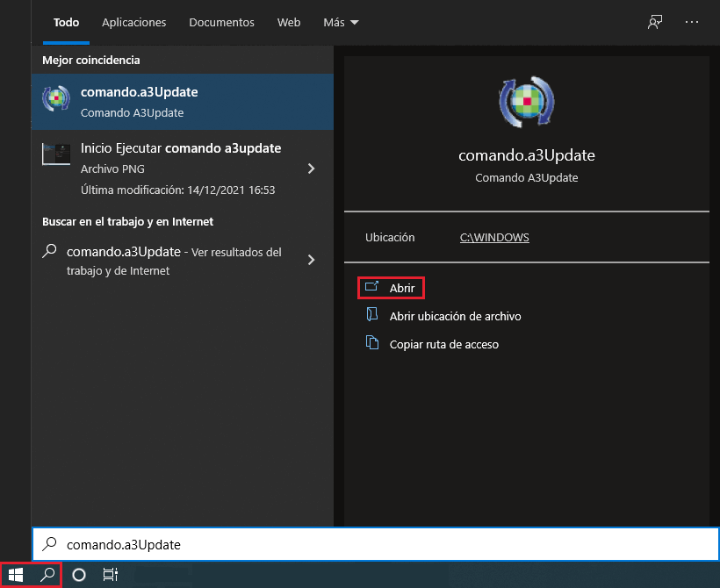Image resolution: width=720 pixels, height=588 pixels.
Task: Click the magnifier icon in the search box
Action: [x=49, y=544]
